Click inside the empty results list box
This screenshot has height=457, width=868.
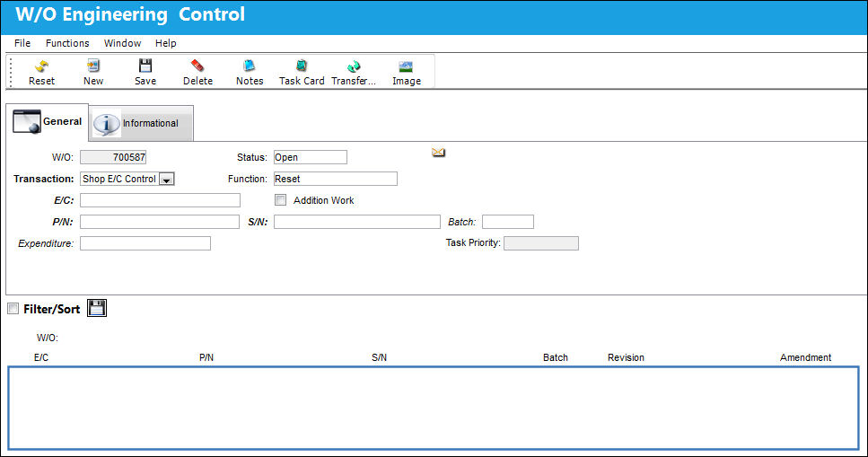tap(434, 408)
